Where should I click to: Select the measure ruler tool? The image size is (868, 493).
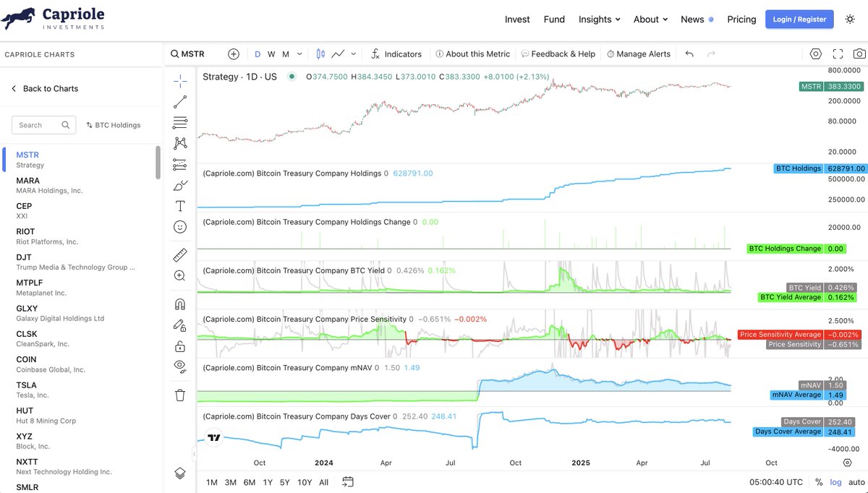(180, 254)
